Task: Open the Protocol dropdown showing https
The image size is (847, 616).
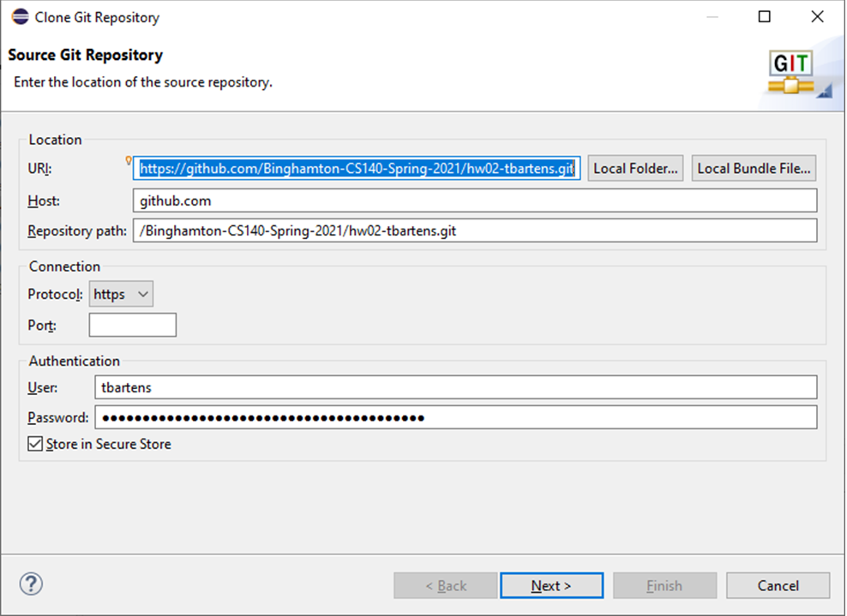Action: 121,294
